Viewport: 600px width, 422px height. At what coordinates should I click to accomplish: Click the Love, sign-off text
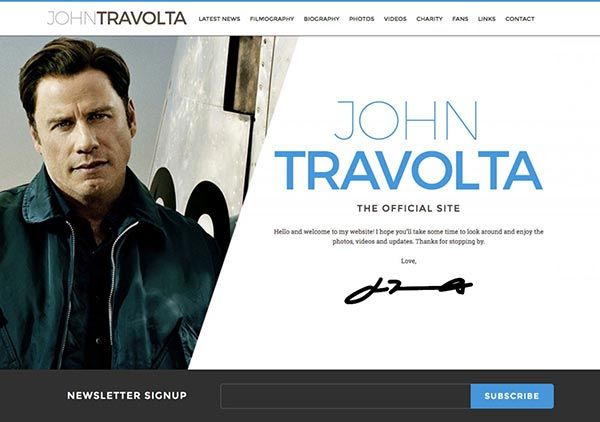click(x=408, y=261)
